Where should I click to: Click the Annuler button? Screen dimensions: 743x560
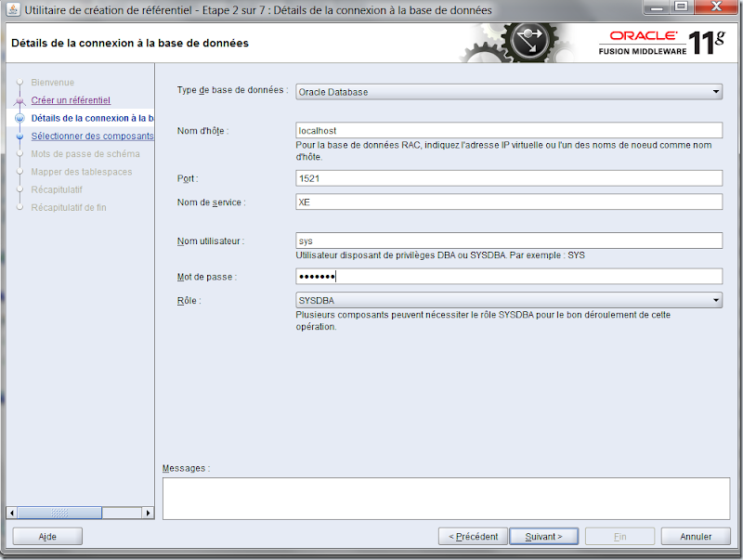(696, 536)
